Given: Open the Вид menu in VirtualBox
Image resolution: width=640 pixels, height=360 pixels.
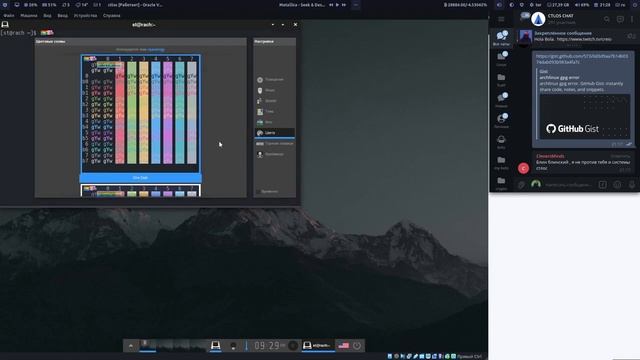Looking at the screenshot, I should click(x=47, y=16).
